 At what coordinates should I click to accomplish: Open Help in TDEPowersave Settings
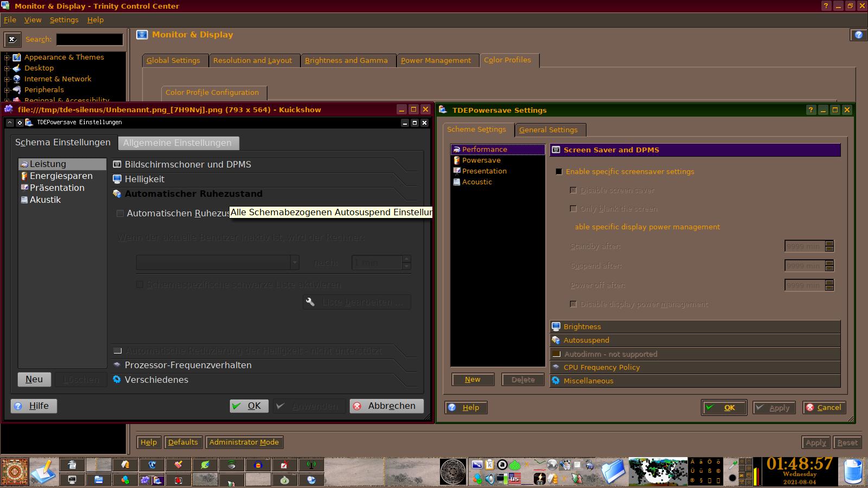coord(466,408)
